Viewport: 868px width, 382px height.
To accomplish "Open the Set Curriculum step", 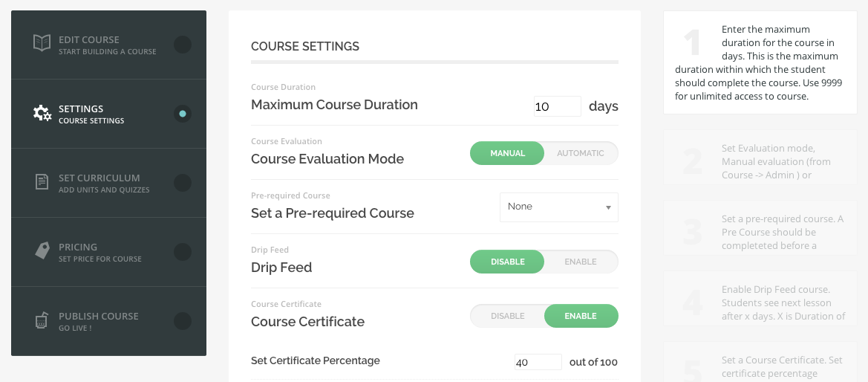I will (108, 183).
